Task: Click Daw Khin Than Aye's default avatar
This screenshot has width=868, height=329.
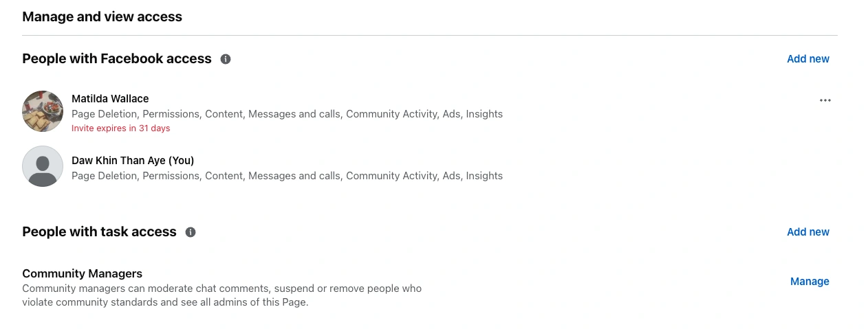Action: pyautogui.click(x=43, y=166)
